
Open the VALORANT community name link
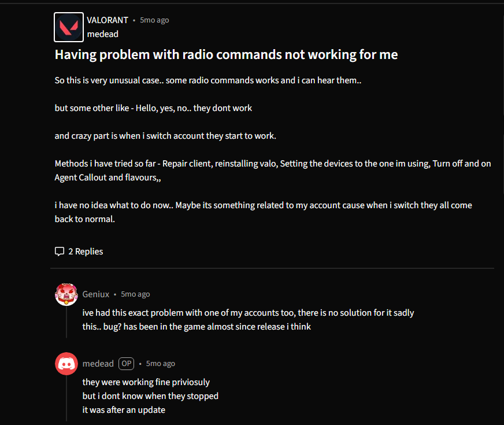tap(108, 20)
